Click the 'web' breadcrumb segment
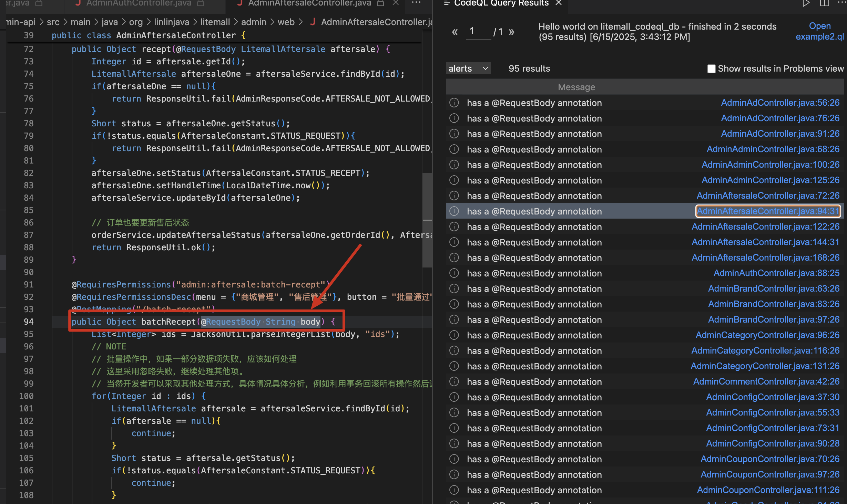This screenshot has height=504, width=847. pyautogui.click(x=286, y=22)
